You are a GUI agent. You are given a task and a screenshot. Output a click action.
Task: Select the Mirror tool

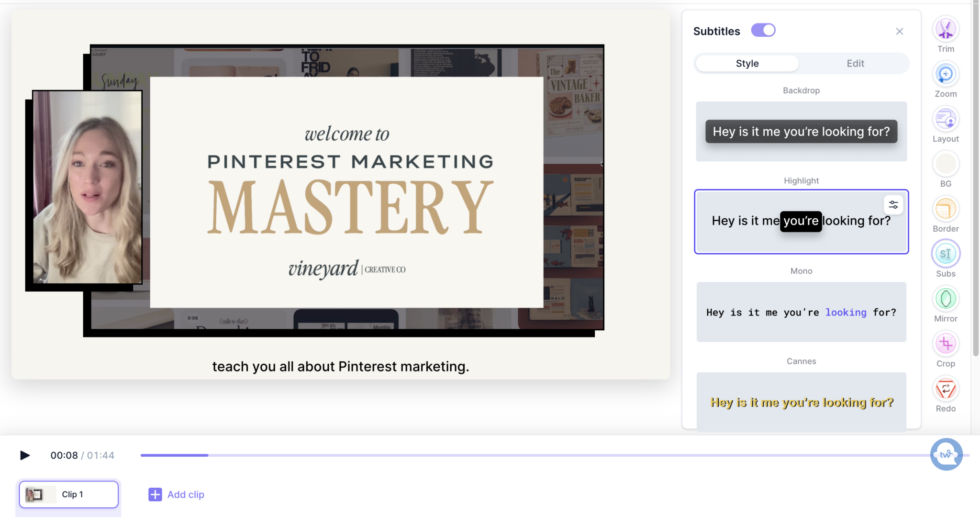(x=946, y=299)
